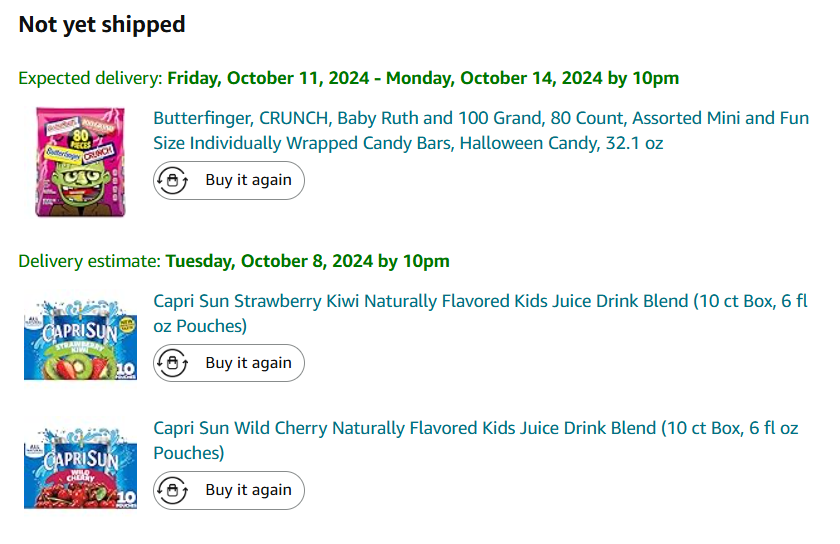
Task: Click the reorder icon beside the Butterfinger candy
Action: click(174, 181)
